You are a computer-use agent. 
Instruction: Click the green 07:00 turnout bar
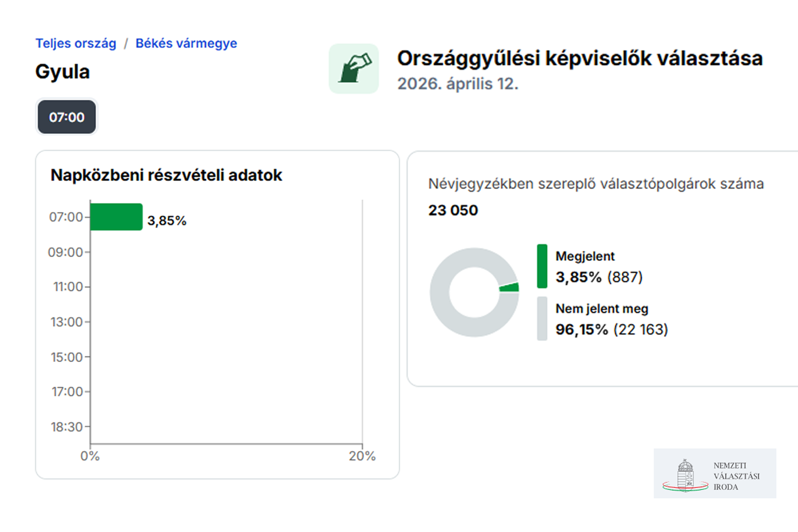[x=116, y=217]
